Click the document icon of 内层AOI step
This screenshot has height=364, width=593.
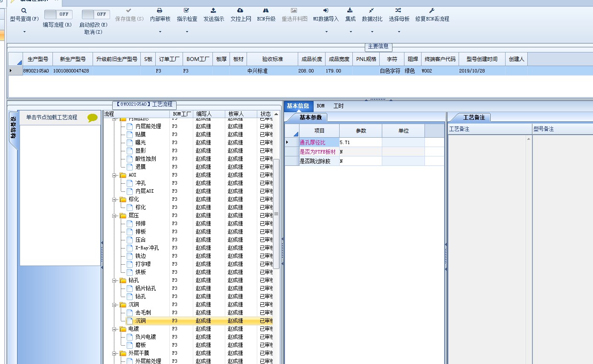tap(130, 191)
